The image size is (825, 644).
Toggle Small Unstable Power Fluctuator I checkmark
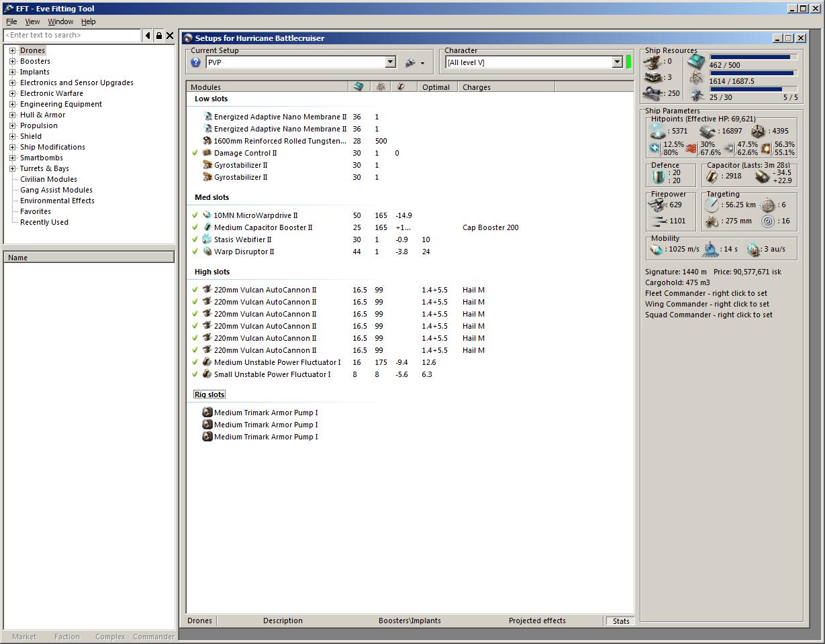pos(195,374)
